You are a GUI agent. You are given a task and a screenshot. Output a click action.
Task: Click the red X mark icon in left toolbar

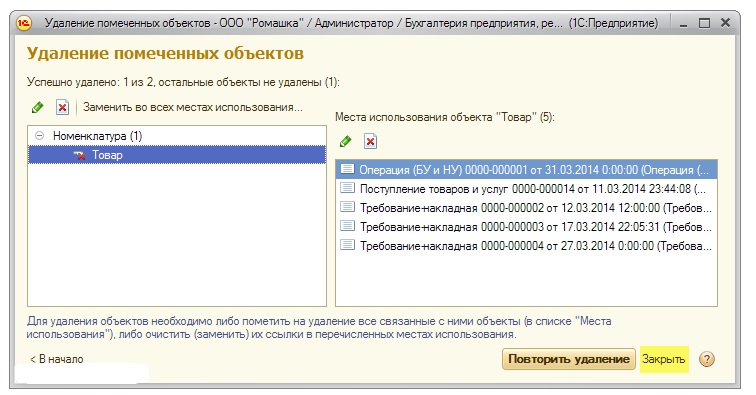pos(62,107)
